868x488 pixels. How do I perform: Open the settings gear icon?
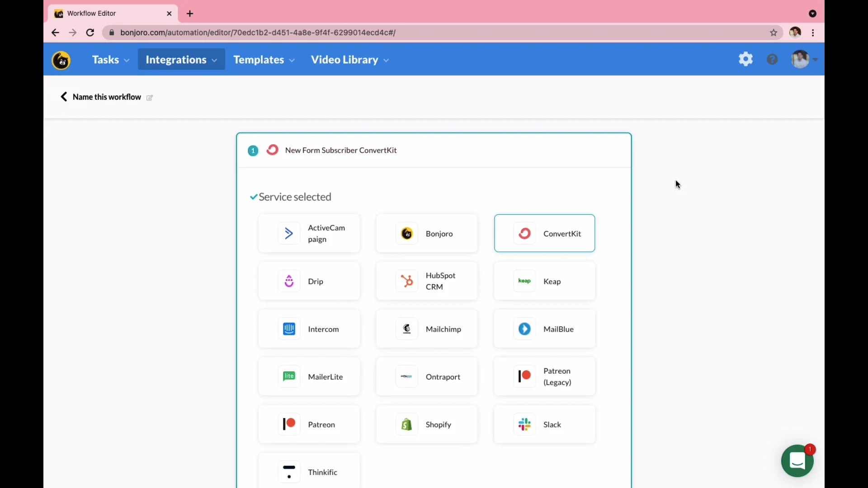tap(745, 59)
